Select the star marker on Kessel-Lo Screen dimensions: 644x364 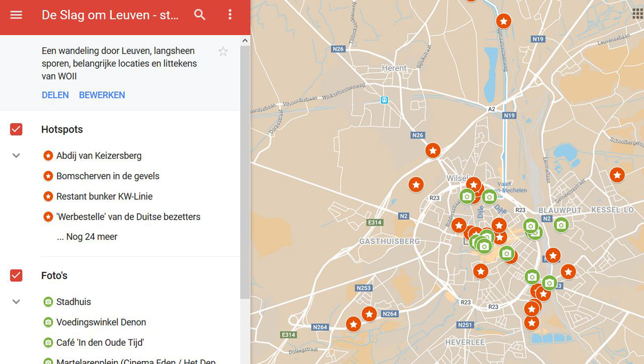click(617, 174)
